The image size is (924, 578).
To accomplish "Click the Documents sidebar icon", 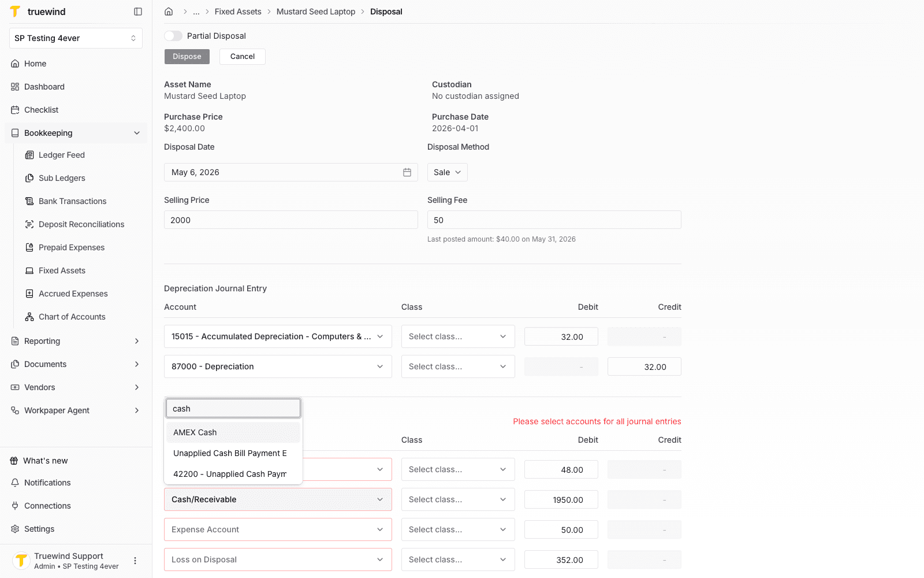I will click(x=15, y=364).
